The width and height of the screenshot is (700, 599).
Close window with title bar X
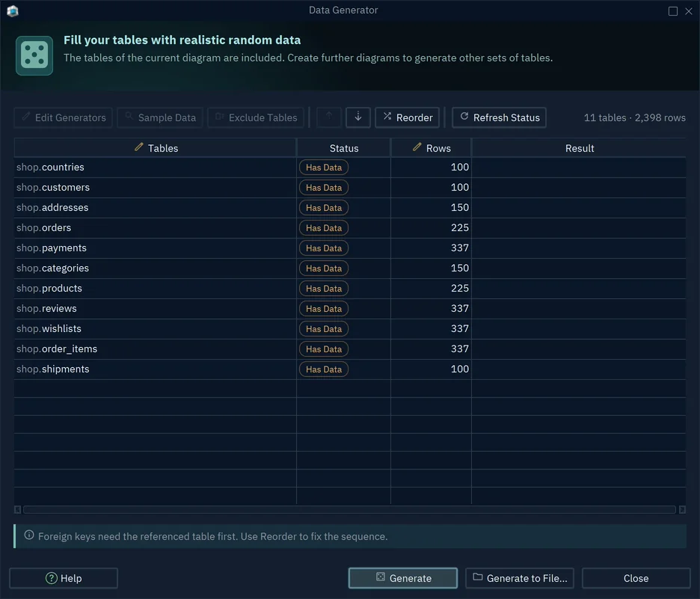[x=688, y=11]
